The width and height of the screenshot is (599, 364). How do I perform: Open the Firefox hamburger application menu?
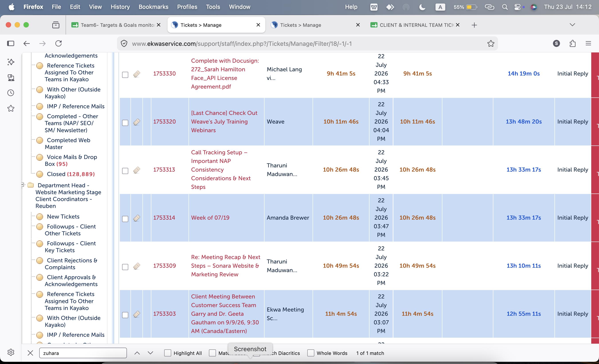coord(588,43)
